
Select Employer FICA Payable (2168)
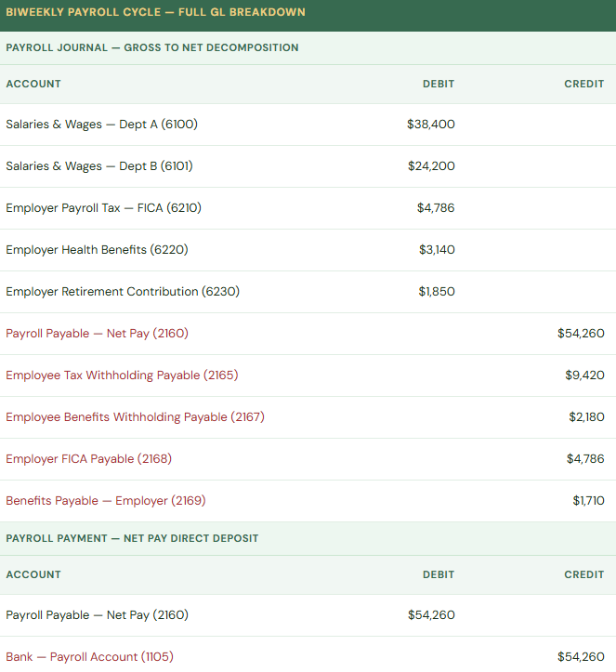88,459
